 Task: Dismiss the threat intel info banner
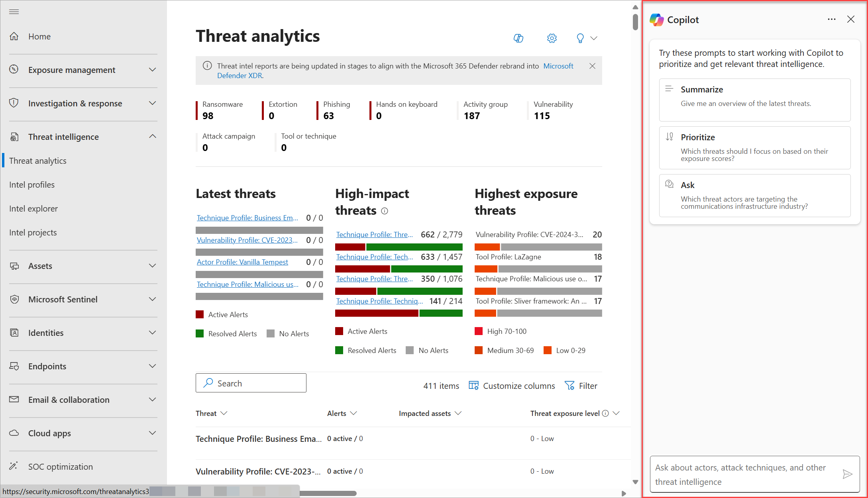(x=592, y=66)
